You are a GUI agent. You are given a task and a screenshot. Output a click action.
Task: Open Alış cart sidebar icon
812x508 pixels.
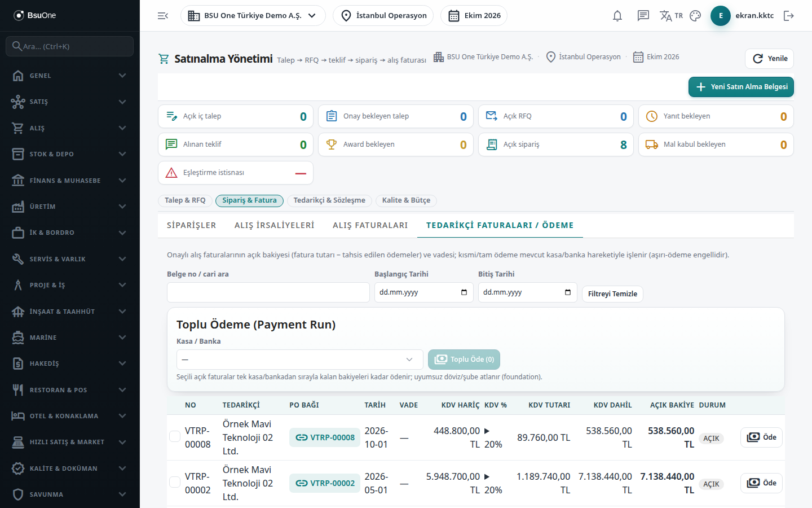[18, 128]
